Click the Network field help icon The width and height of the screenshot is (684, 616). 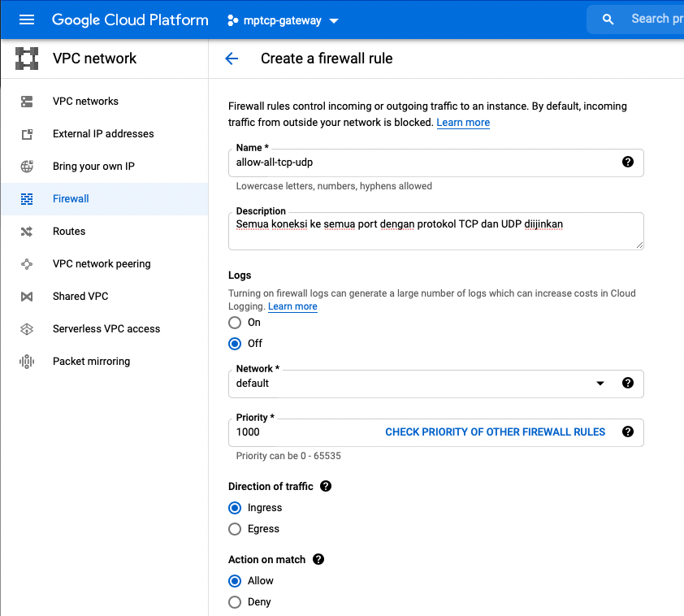click(628, 383)
